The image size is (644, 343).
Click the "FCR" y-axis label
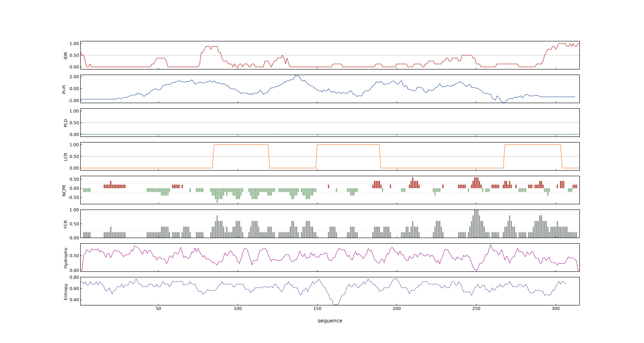coord(66,224)
